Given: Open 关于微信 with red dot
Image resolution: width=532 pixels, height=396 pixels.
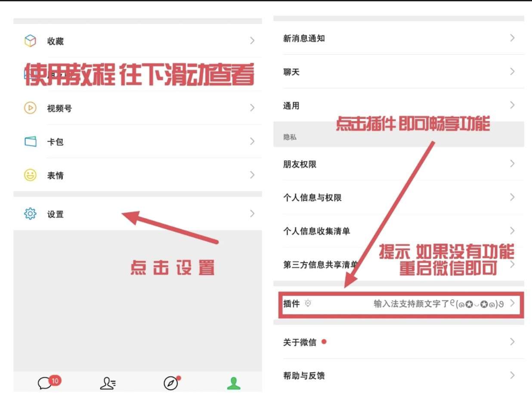Looking at the screenshot, I should pyautogui.click(x=300, y=342).
